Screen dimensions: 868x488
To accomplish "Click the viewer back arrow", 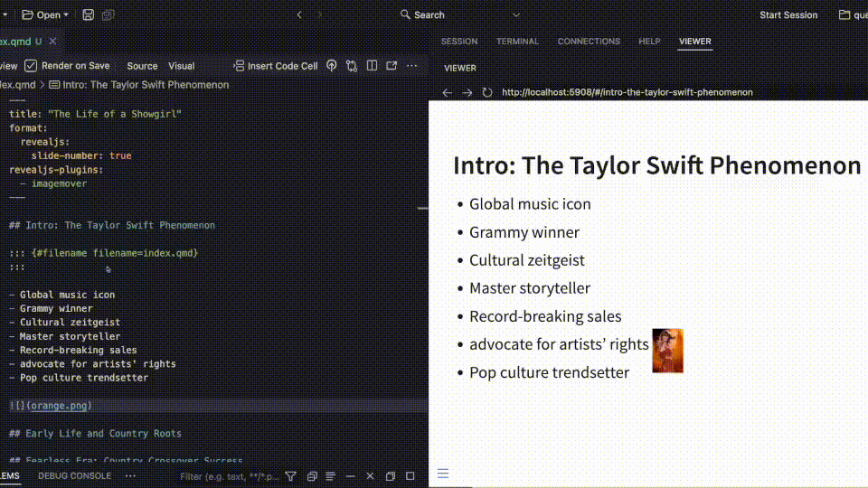I will (x=448, y=92).
